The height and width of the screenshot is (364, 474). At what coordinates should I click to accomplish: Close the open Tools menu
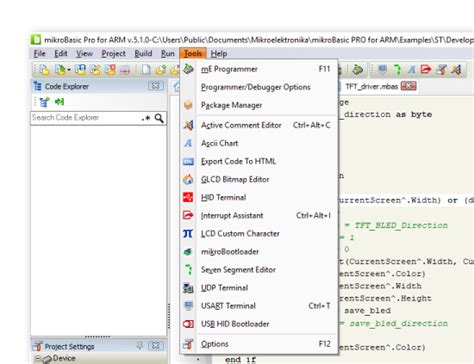(193, 54)
